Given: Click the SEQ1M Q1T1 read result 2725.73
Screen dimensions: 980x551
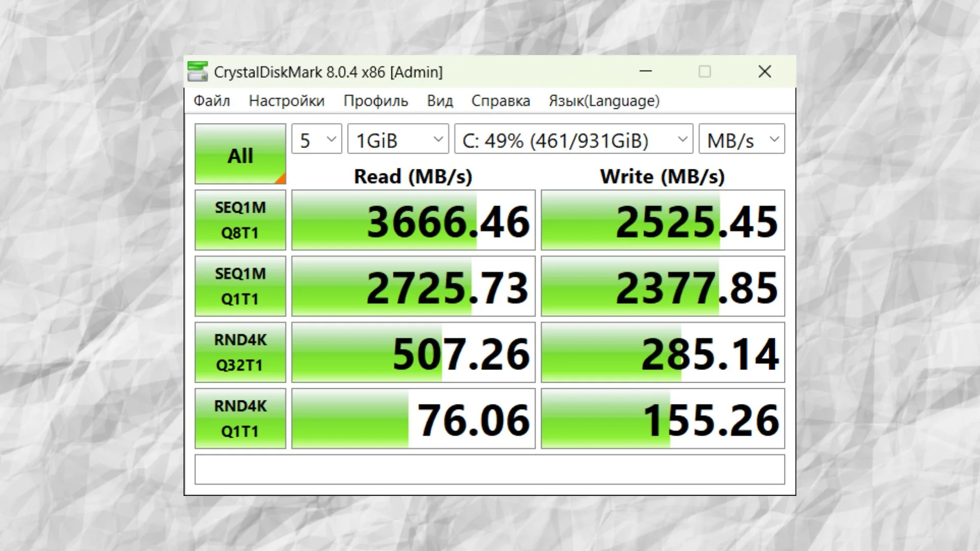Looking at the screenshot, I should [413, 287].
